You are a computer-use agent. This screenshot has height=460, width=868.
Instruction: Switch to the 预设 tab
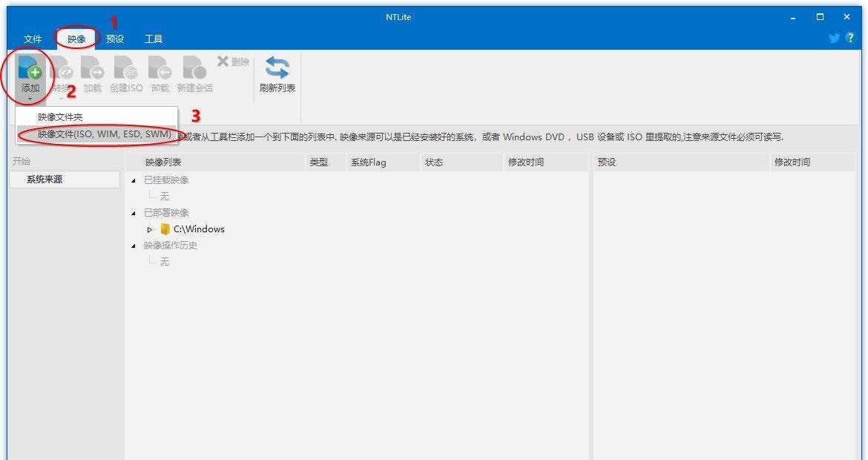(x=115, y=39)
